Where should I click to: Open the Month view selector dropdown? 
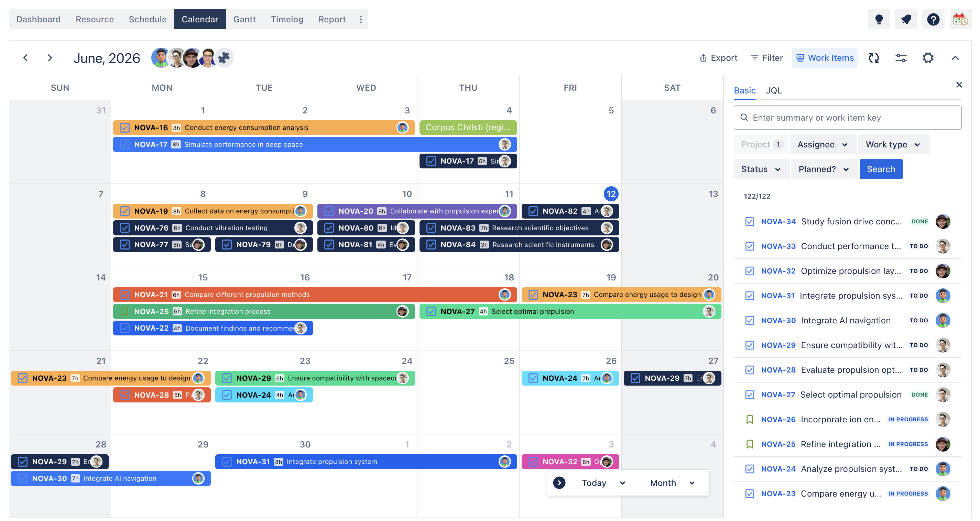(672, 483)
